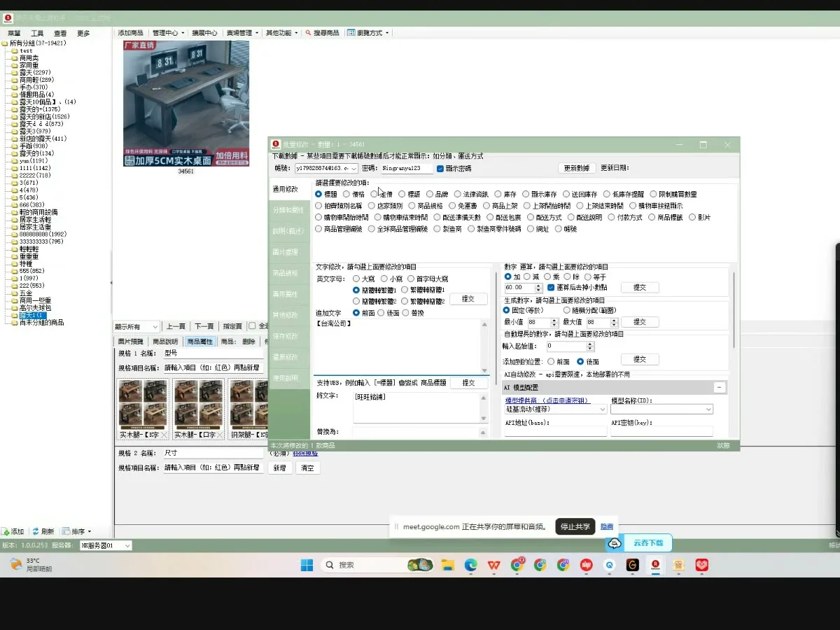Open File Explorer in the taskbar
Image resolution: width=840 pixels, height=630 pixels.
[448, 565]
